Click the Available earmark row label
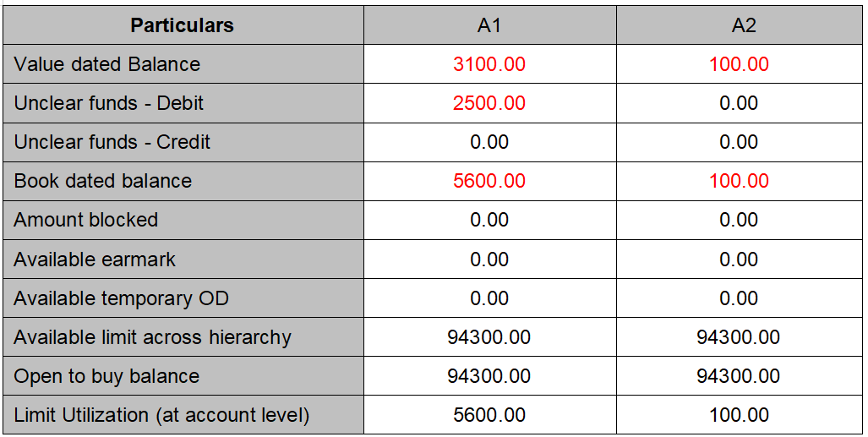868x437 pixels. coord(95,259)
